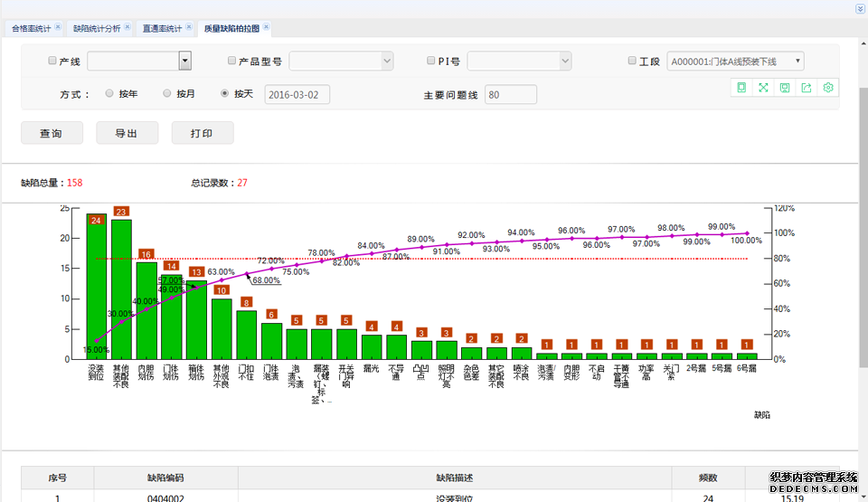The width and height of the screenshot is (868, 502).
Task: Click the tablet view icon in toolbar
Action: click(741, 88)
